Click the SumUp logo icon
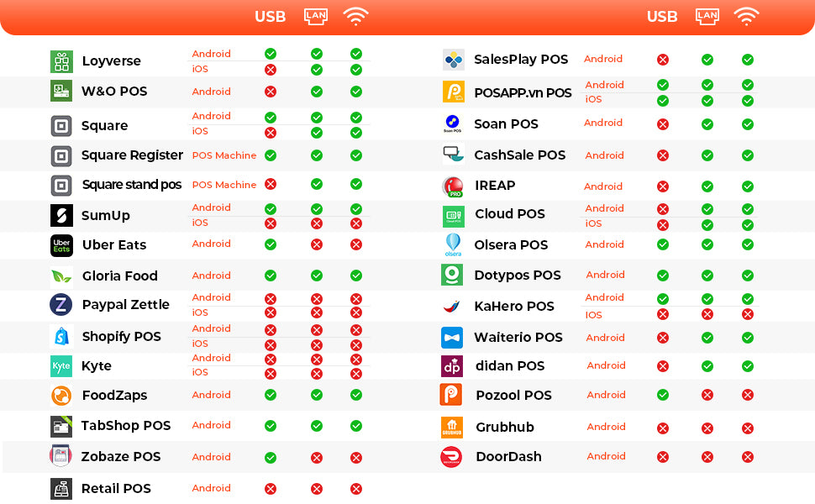The height and width of the screenshot is (504, 815). click(61, 216)
